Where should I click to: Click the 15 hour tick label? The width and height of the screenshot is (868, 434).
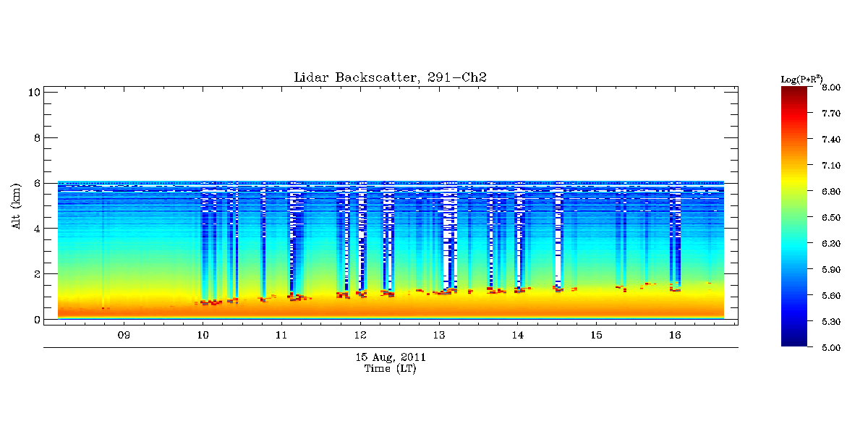(597, 336)
